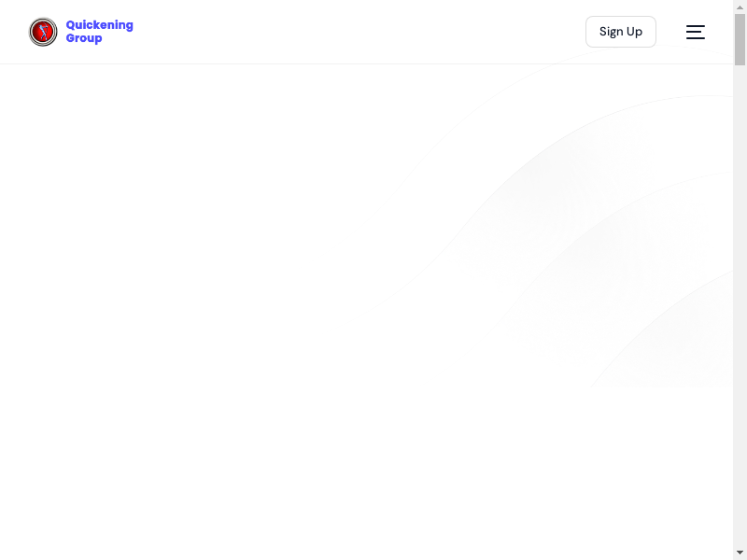This screenshot has height=560, width=747.
Task: Toggle the mobile navigation drawer
Action: pyautogui.click(x=696, y=32)
